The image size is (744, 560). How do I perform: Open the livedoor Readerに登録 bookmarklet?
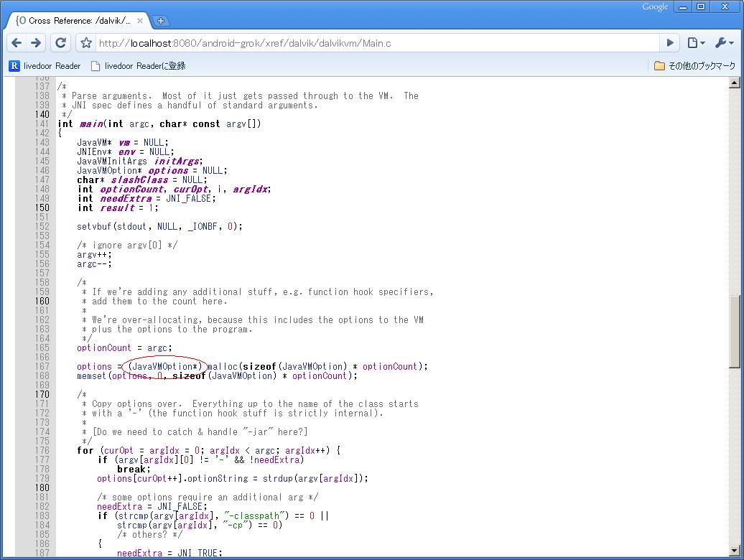tap(139, 66)
